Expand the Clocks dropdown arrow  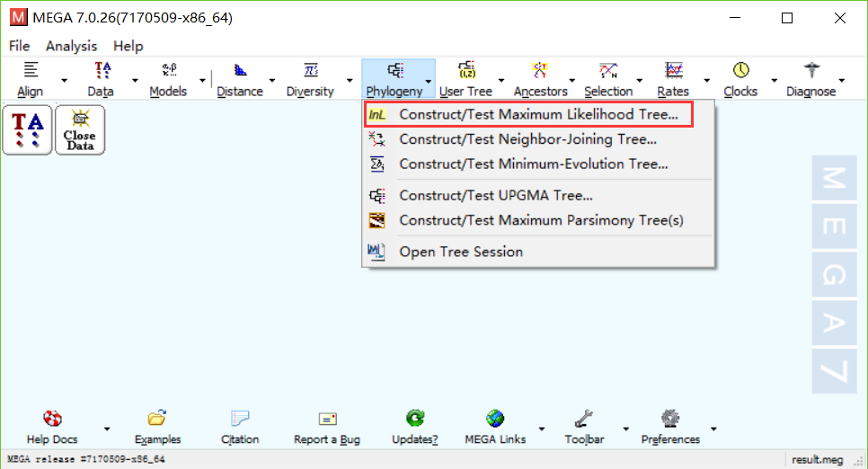[x=774, y=80]
